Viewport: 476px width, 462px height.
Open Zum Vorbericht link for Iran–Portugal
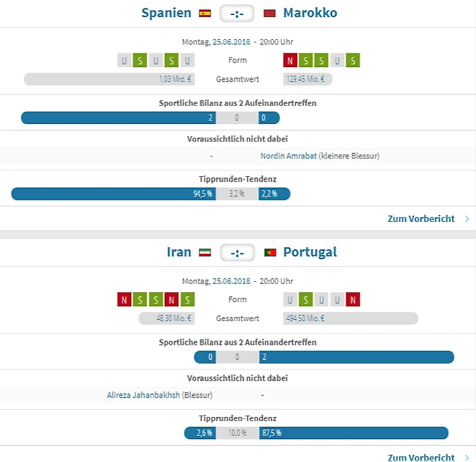click(421, 457)
